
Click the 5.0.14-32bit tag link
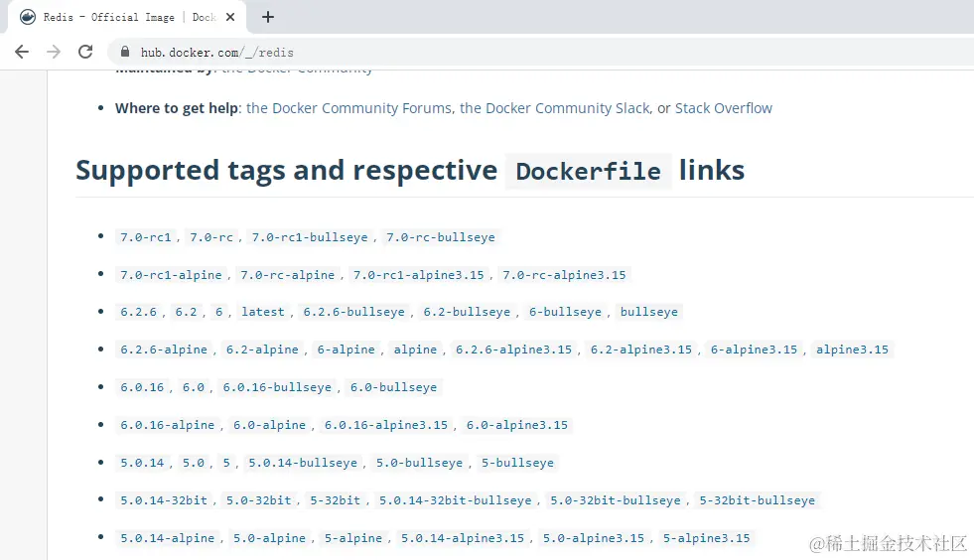click(164, 500)
